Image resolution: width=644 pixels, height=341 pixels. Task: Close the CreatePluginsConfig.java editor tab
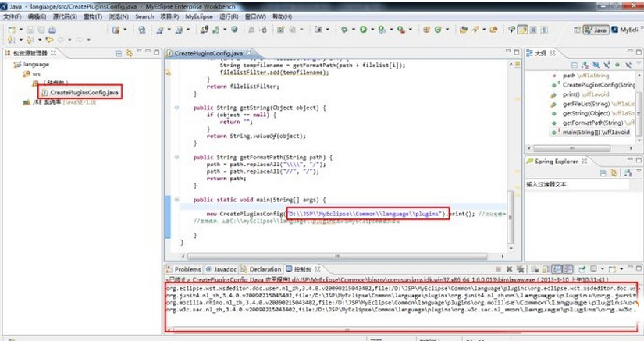(249, 53)
